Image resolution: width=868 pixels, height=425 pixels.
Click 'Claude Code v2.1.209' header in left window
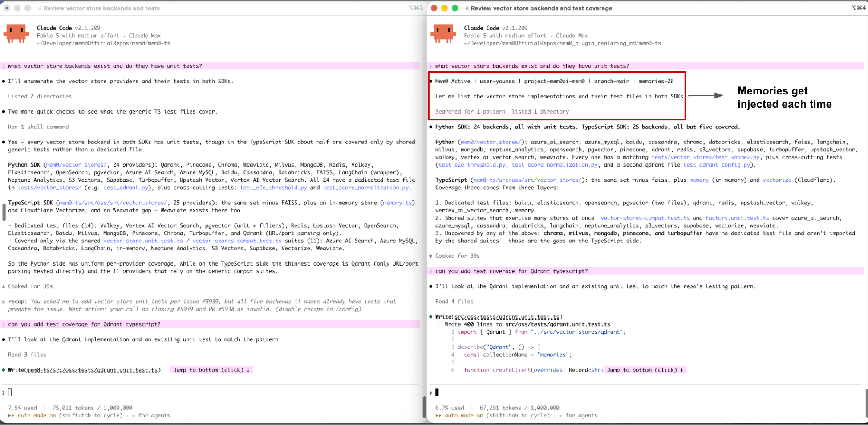click(x=69, y=28)
